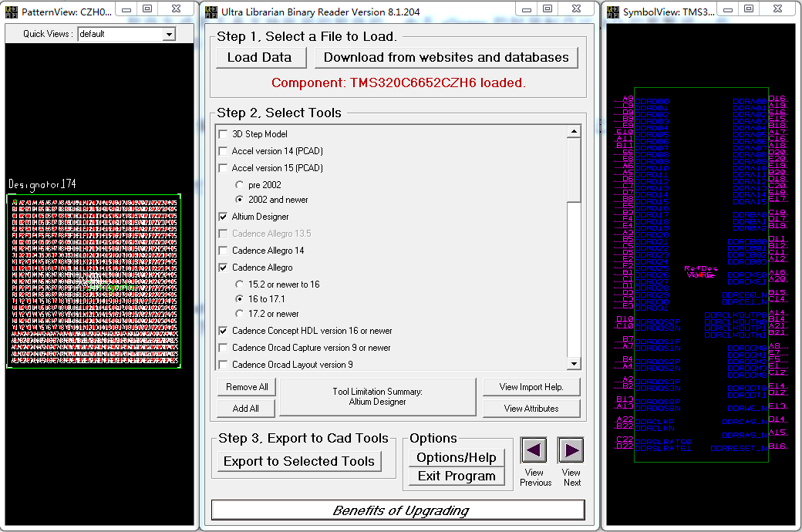The height and width of the screenshot is (532, 802).
Task: Open View Import Help
Action: [531, 387]
